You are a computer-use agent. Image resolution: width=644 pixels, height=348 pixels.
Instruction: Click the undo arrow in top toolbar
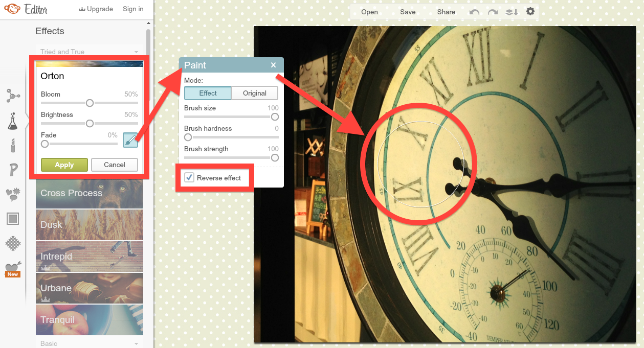pos(475,12)
